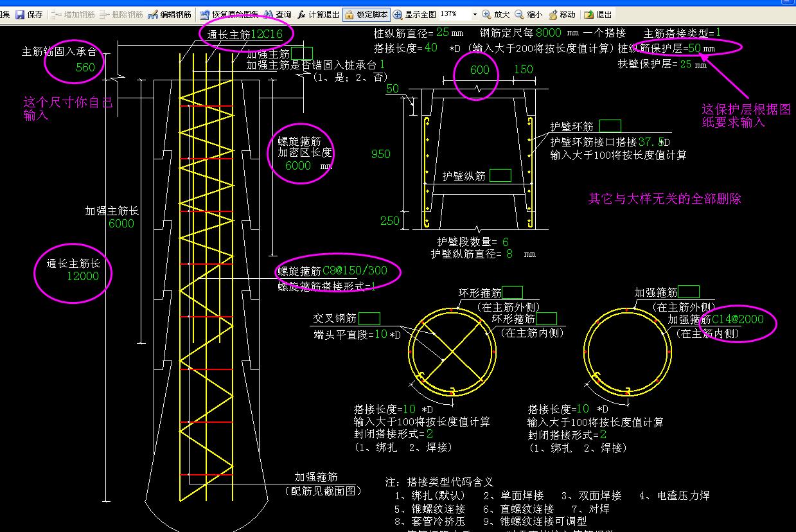This screenshot has height=532, width=796.
Task: Edit 桩纵筋保护层 value 50
Action: coord(694,48)
